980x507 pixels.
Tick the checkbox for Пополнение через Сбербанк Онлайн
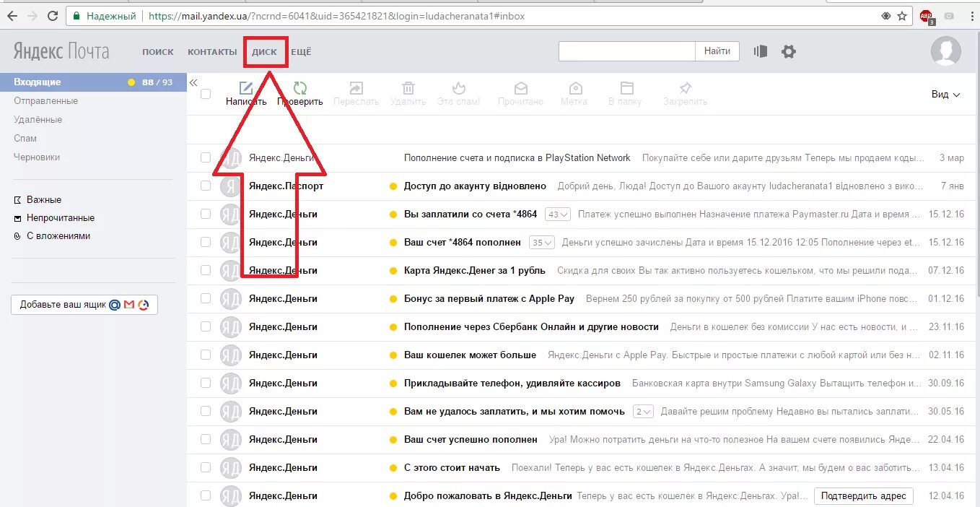[x=206, y=326]
